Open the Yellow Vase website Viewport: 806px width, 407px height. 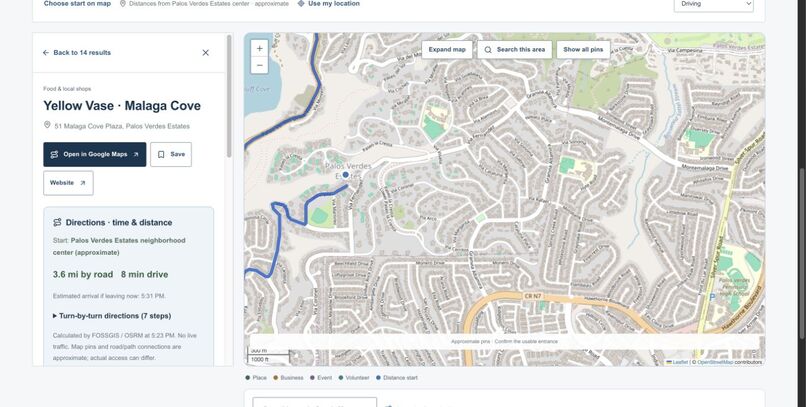68,183
